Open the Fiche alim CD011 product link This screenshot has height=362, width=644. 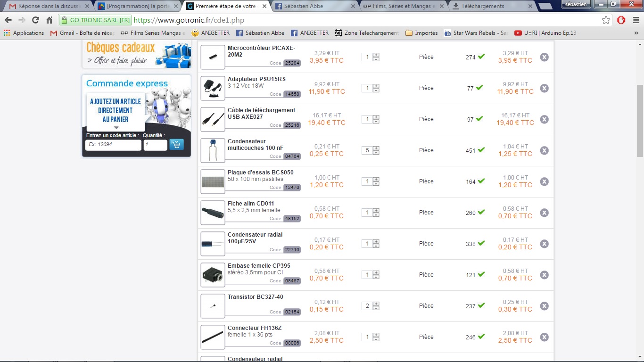coord(251,204)
